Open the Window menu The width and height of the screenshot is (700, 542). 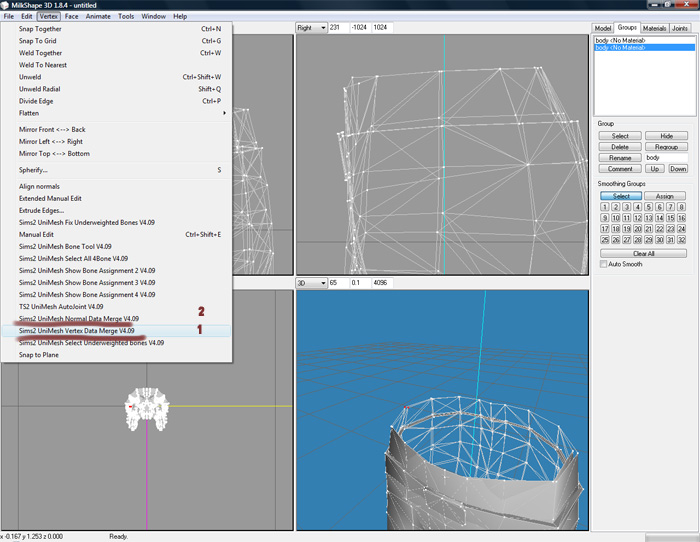[x=153, y=16]
